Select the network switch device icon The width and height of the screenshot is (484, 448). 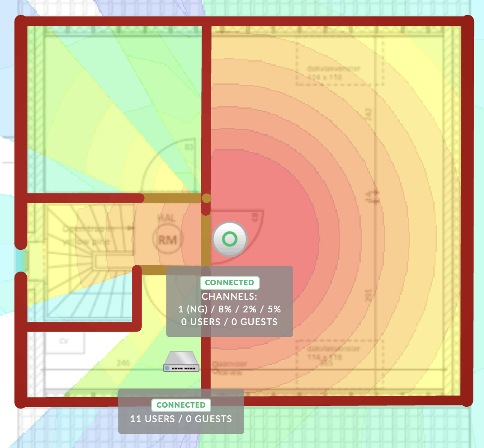pos(181,361)
